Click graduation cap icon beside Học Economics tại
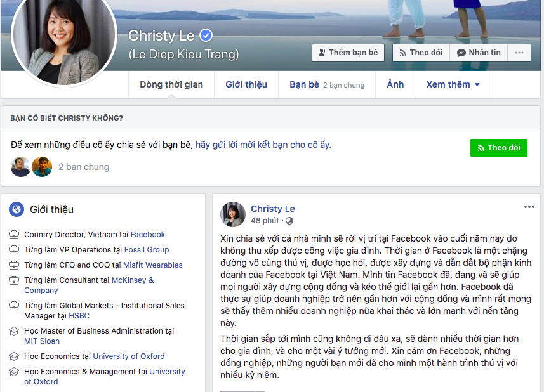 click(x=14, y=356)
